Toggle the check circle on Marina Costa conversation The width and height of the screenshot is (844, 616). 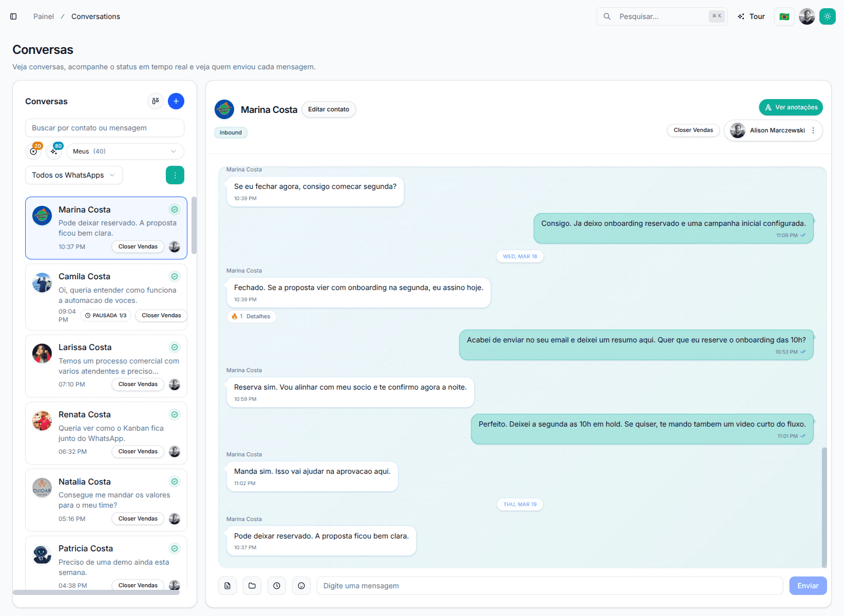[175, 209]
